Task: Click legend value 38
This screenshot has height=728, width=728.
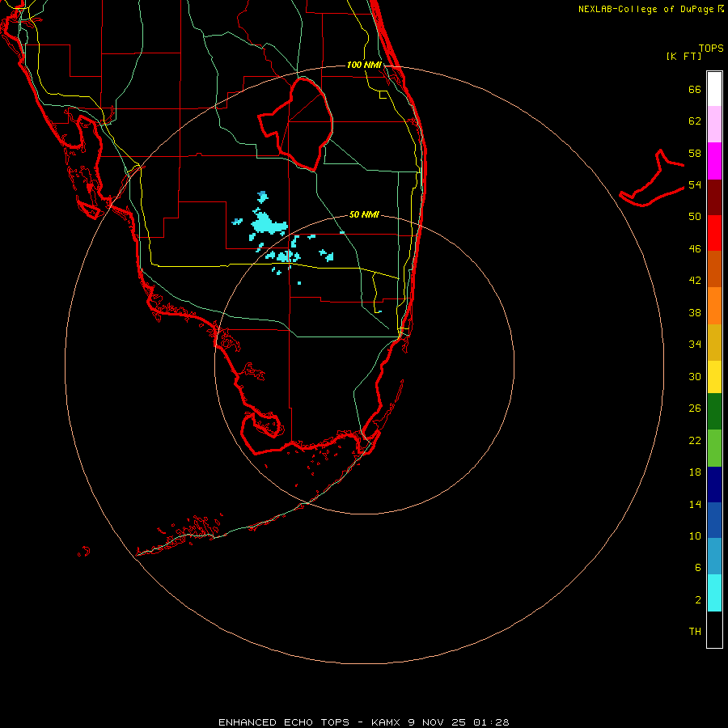Action: 695,312
